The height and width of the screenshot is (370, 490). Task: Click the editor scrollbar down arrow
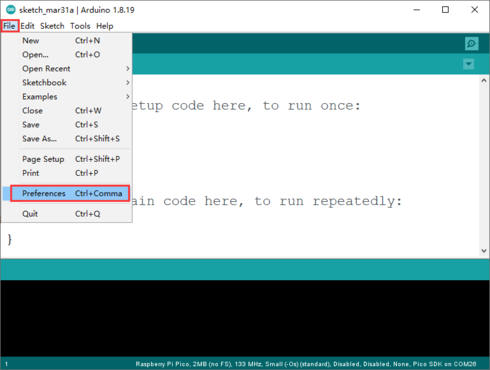click(484, 251)
